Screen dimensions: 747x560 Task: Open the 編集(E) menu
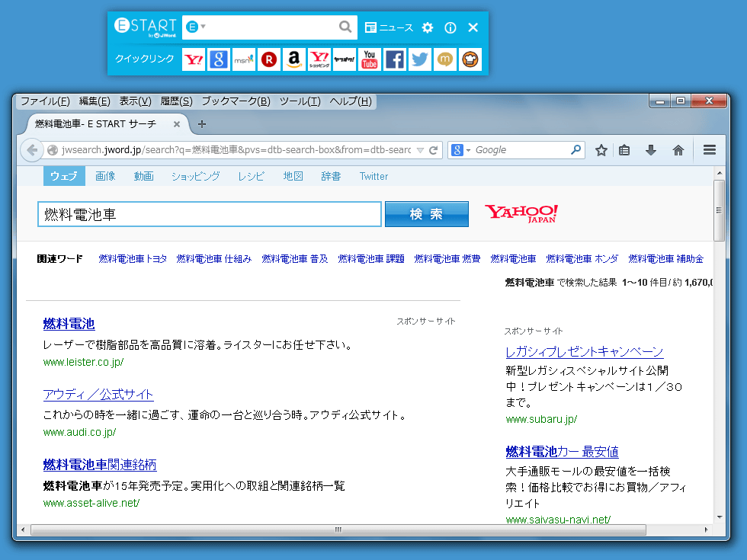95,101
